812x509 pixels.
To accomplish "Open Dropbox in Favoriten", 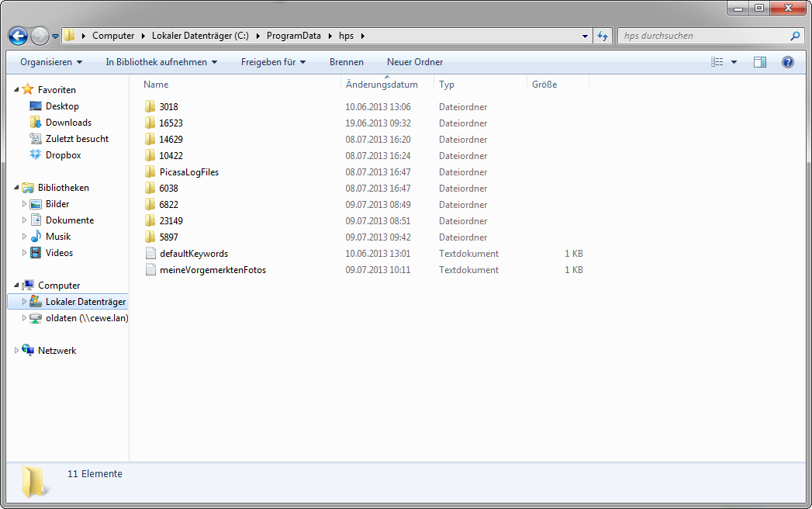I will click(63, 155).
